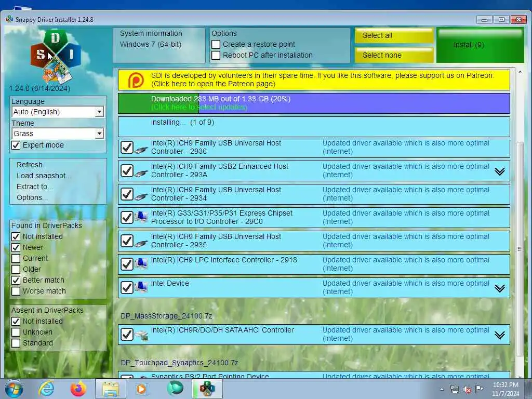
Task: Enable the Current filter checkbox
Action: click(16, 259)
